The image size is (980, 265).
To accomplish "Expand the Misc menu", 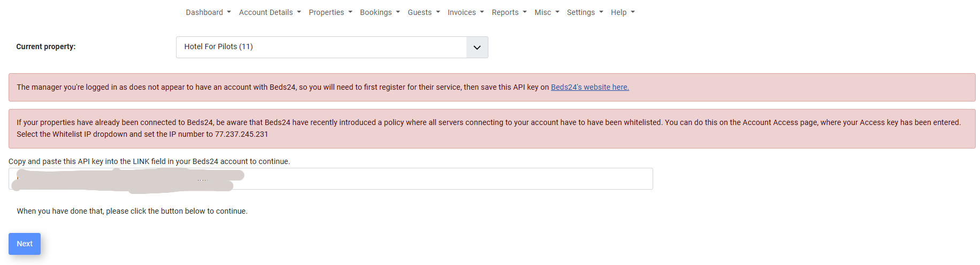I will (547, 12).
